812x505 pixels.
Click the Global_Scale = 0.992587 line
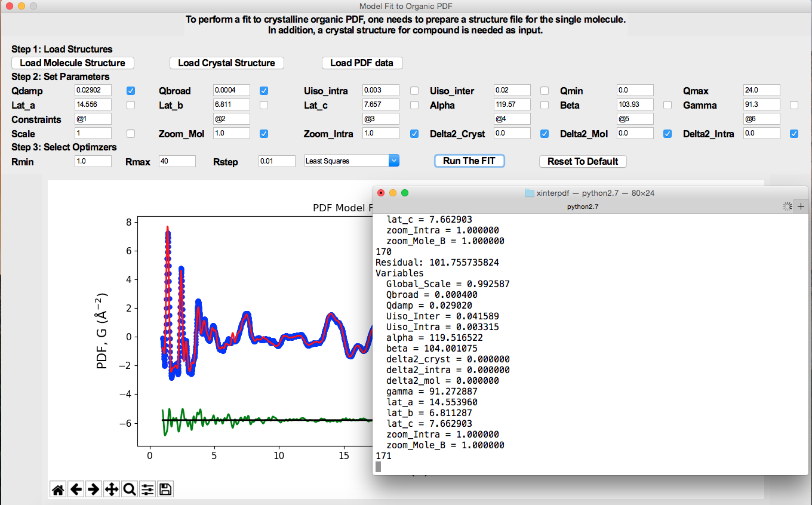448,284
